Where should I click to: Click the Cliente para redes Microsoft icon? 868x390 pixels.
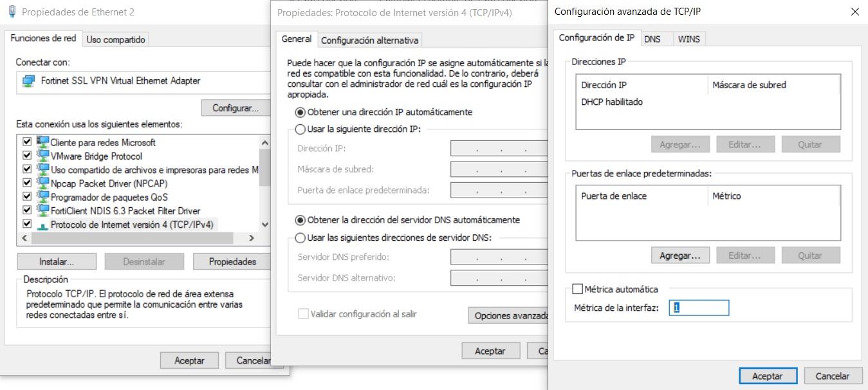tap(43, 142)
